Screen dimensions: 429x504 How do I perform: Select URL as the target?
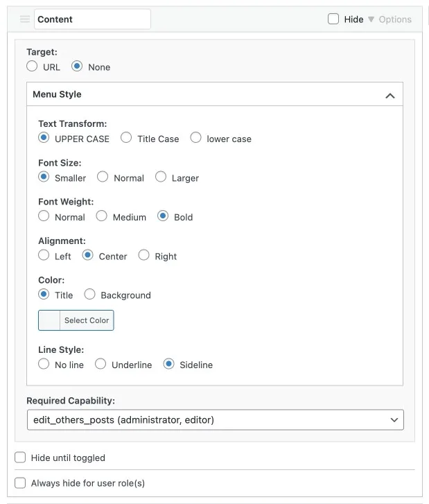tap(32, 67)
